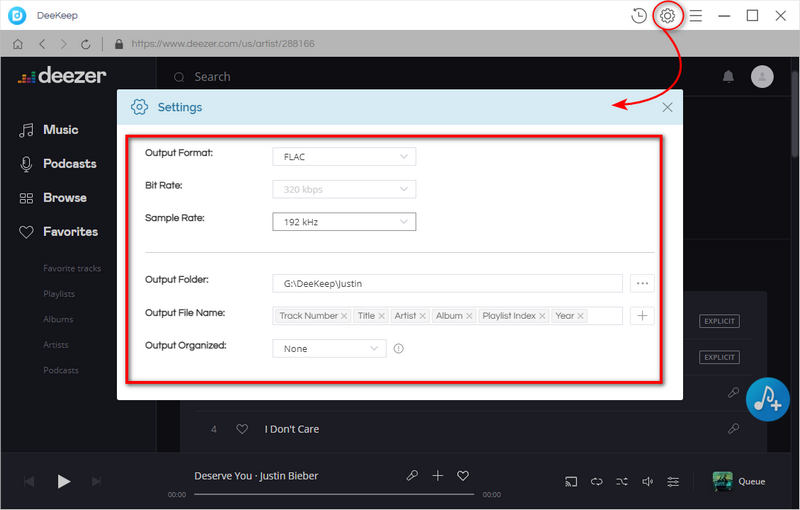Skip to previous track
The height and width of the screenshot is (510, 800).
pos(30,481)
